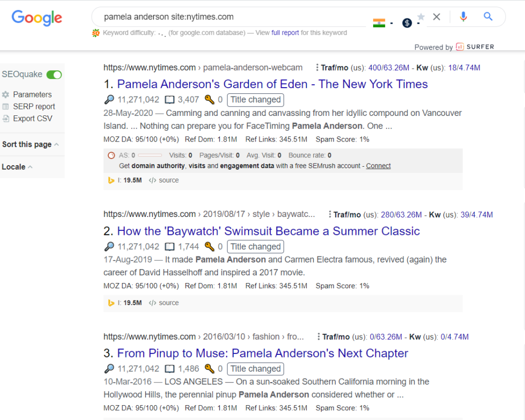Click book icon next to 1,744
The height and width of the screenshot is (420, 525).
click(x=170, y=247)
